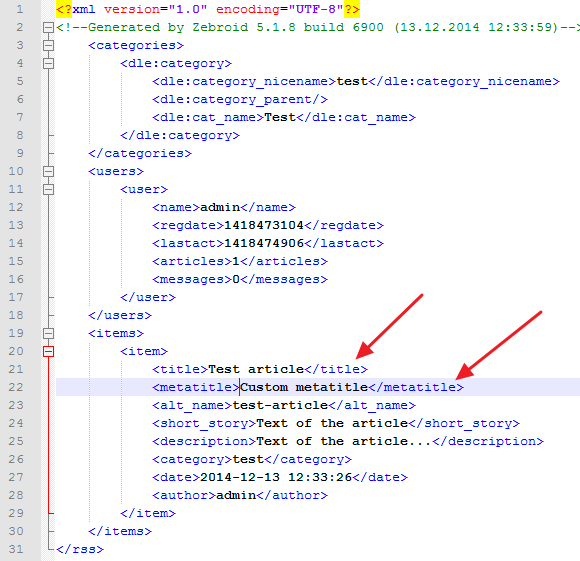Click the date value 2014-12-13 12:33:26
This screenshot has width=580, height=561.
(276, 477)
